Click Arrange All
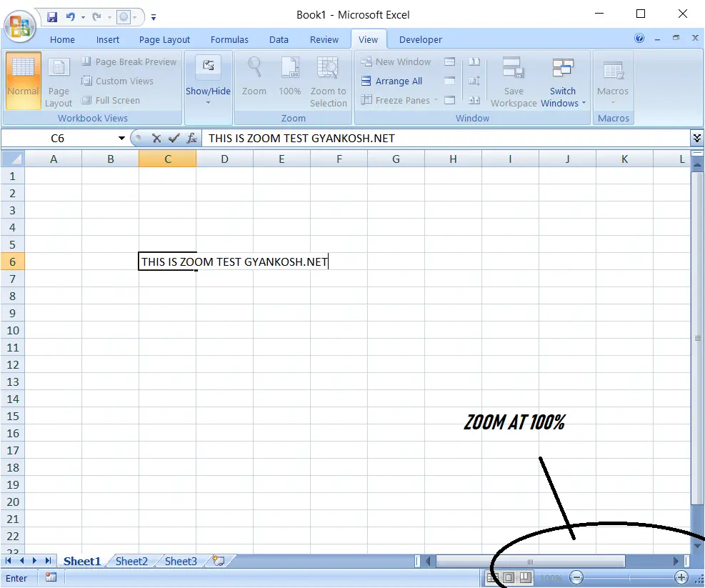 coord(391,81)
